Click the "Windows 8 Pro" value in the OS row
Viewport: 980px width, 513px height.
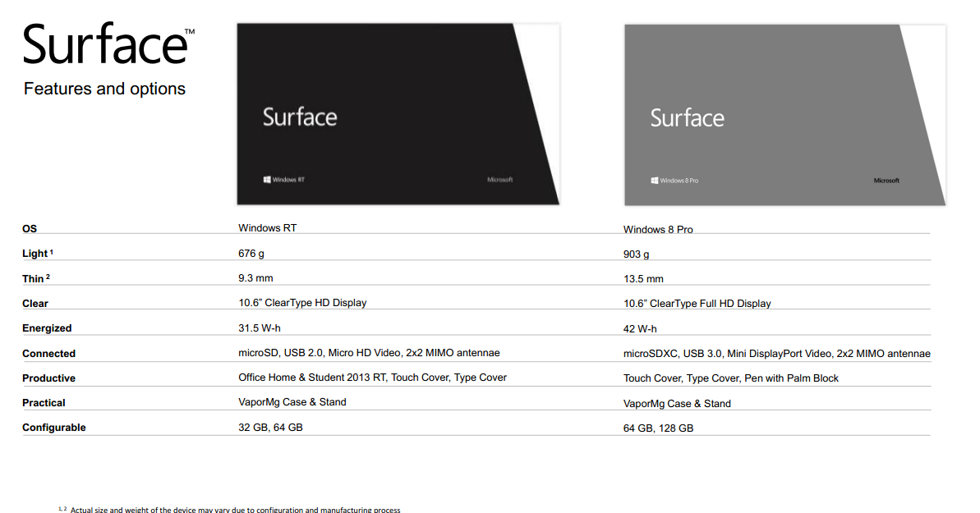pos(658,229)
